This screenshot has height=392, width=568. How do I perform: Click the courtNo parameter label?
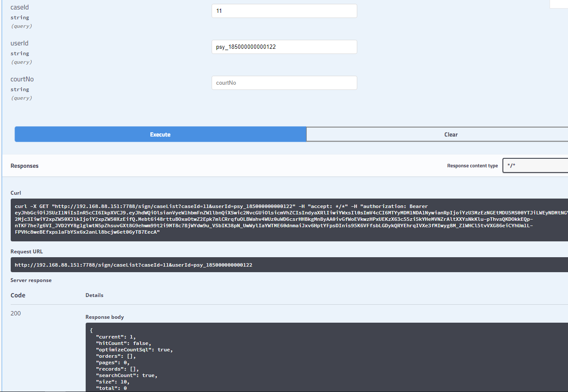22,79
